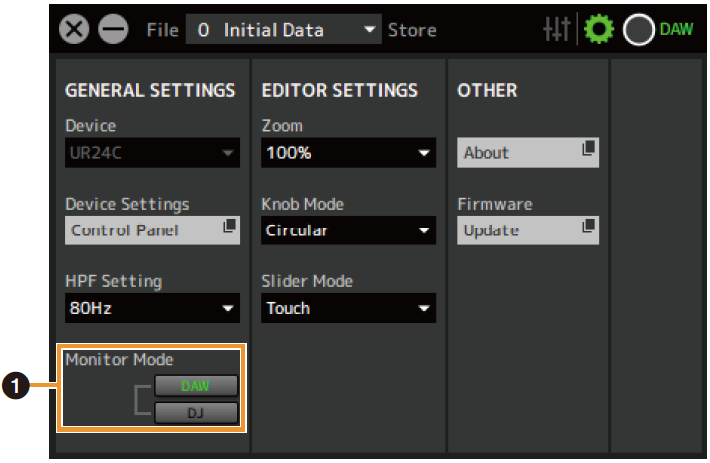The image size is (710, 463).
Task: Toggle the round DAW indicator in header
Action: [638, 30]
